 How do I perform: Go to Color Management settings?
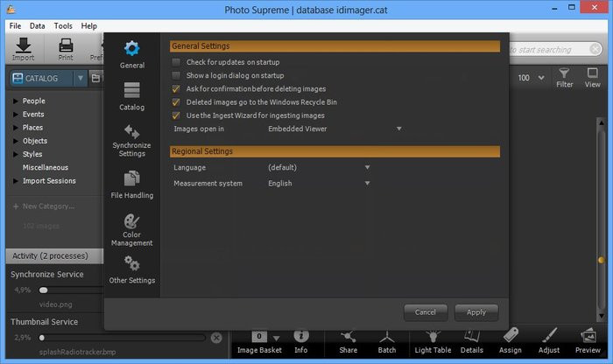132,228
